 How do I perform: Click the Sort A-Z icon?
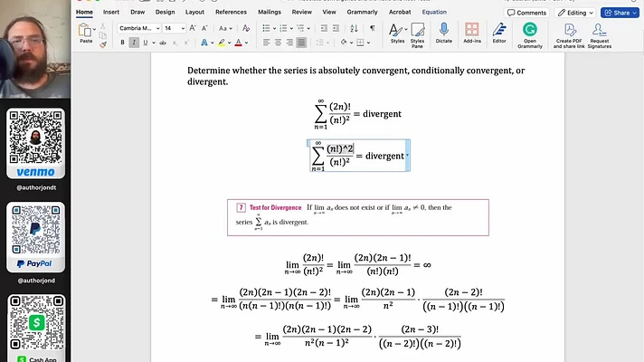pos(354,28)
